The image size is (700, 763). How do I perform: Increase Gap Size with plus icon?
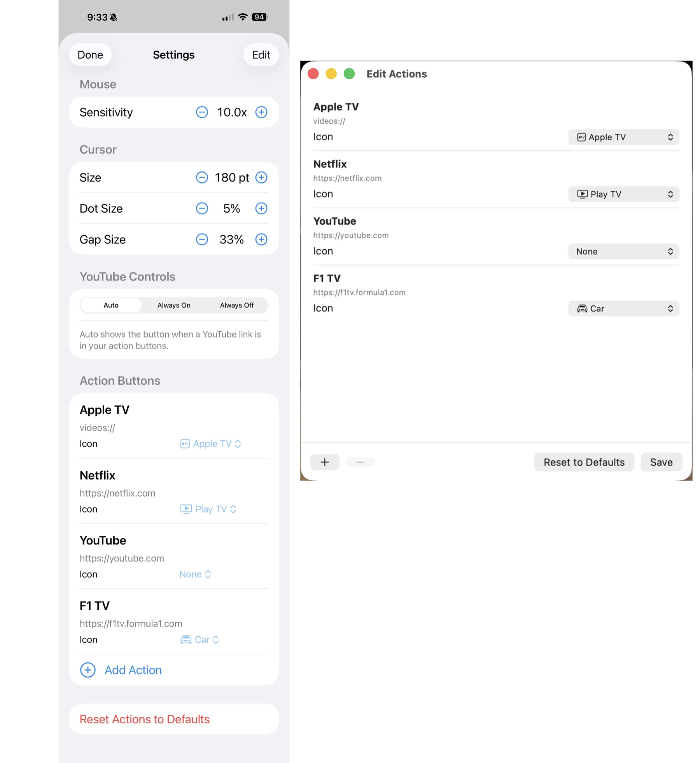click(x=261, y=240)
